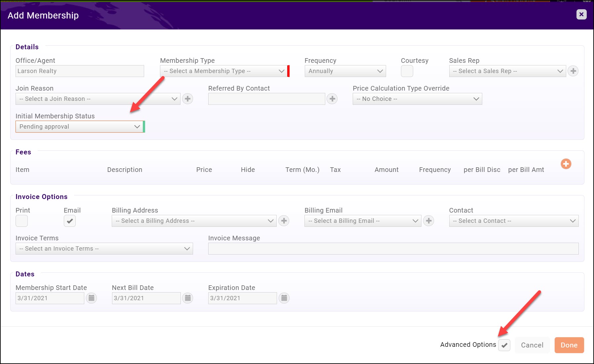Open calendar for Membership Start Date
This screenshot has height=364, width=594.
click(x=92, y=298)
